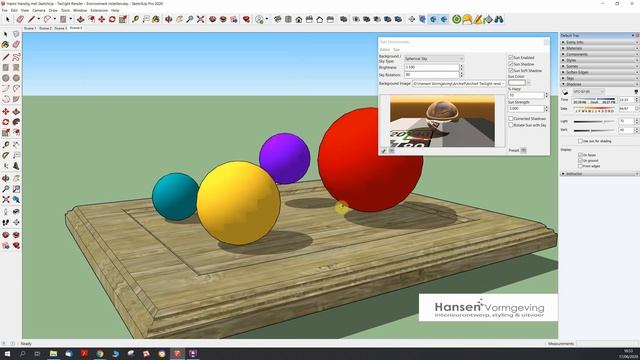The height and width of the screenshot is (360, 640).
Task: Open Windows Start menu
Action: pos(7,354)
